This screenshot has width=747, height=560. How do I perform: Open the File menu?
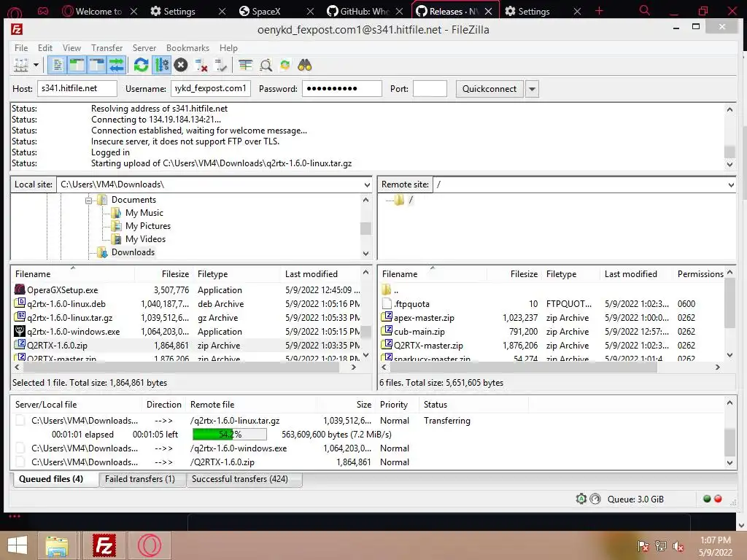pyautogui.click(x=21, y=48)
